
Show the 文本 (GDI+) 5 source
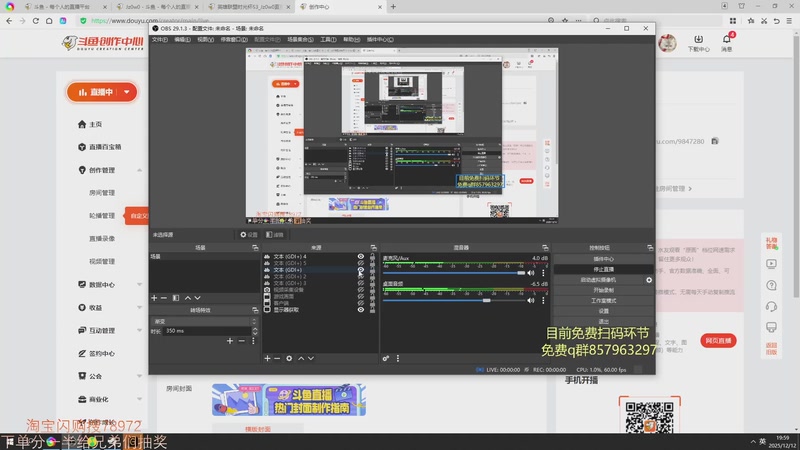pyautogui.click(x=361, y=263)
